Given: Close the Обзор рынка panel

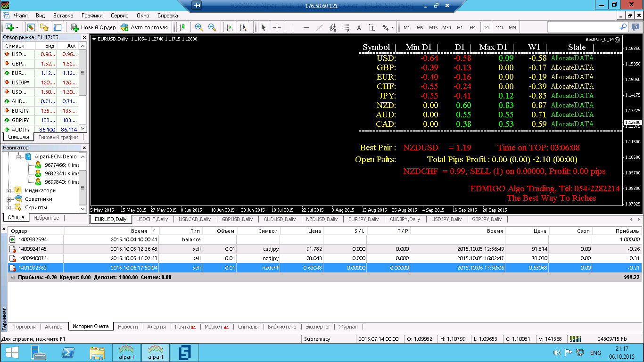Looking at the screenshot, I should click(84, 37).
